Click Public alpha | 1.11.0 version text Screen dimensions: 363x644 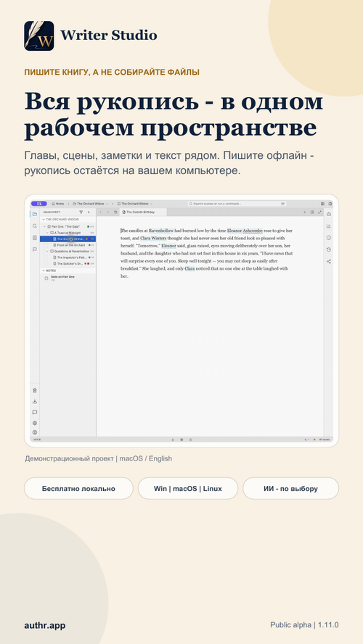[304, 625]
